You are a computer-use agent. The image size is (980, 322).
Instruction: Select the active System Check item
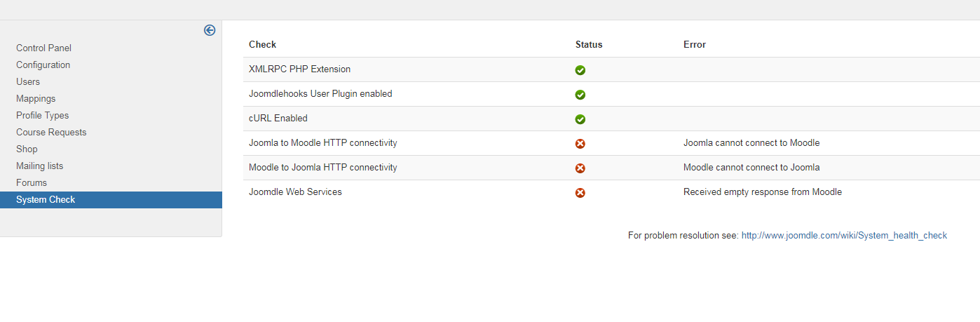pyautogui.click(x=111, y=200)
